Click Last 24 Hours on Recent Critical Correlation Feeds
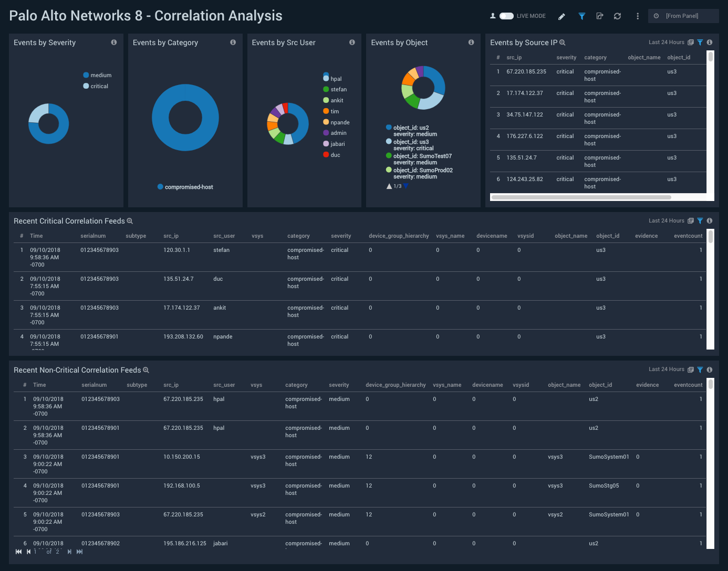 tap(667, 221)
